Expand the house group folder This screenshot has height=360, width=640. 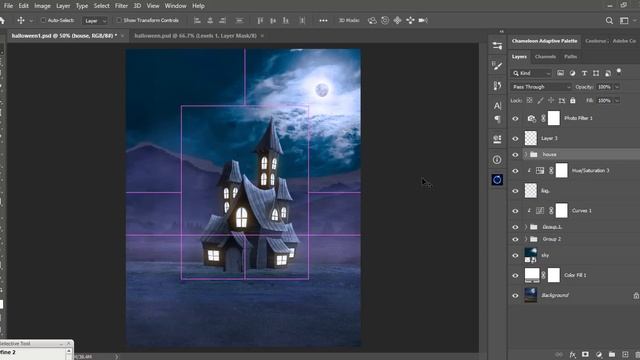(526, 155)
